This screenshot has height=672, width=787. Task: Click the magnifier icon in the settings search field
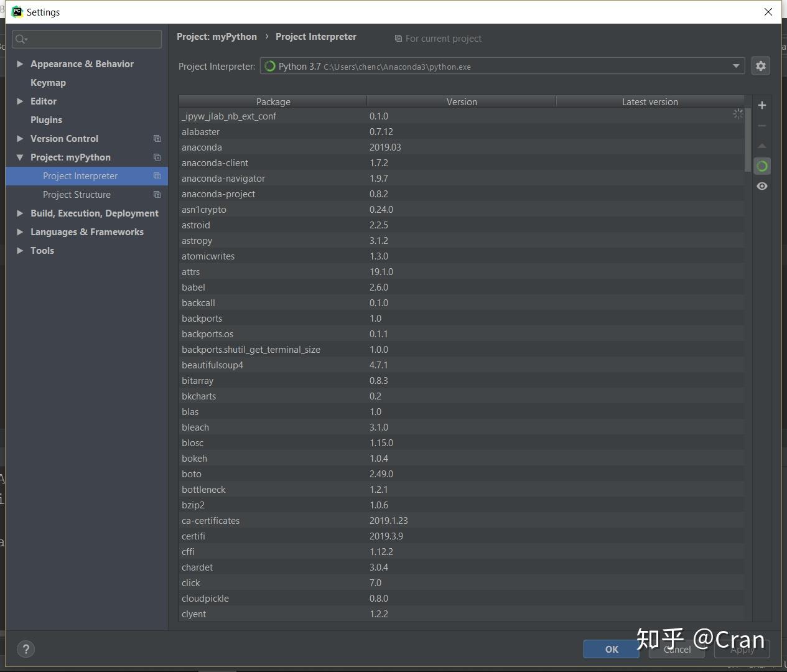pos(21,39)
